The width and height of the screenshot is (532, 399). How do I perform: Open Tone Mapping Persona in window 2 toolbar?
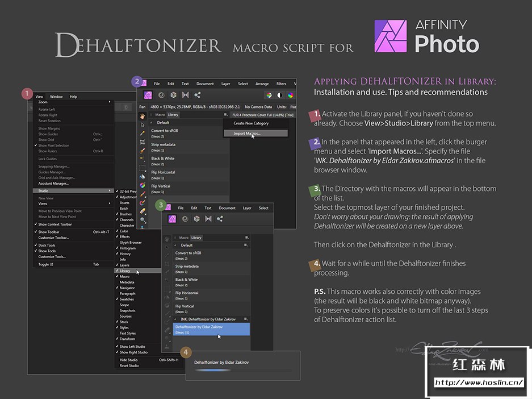[x=185, y=95]
